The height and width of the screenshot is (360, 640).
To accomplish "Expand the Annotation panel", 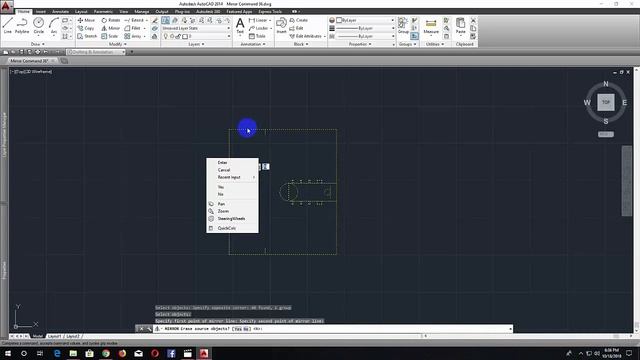I will tap(253, 44).
